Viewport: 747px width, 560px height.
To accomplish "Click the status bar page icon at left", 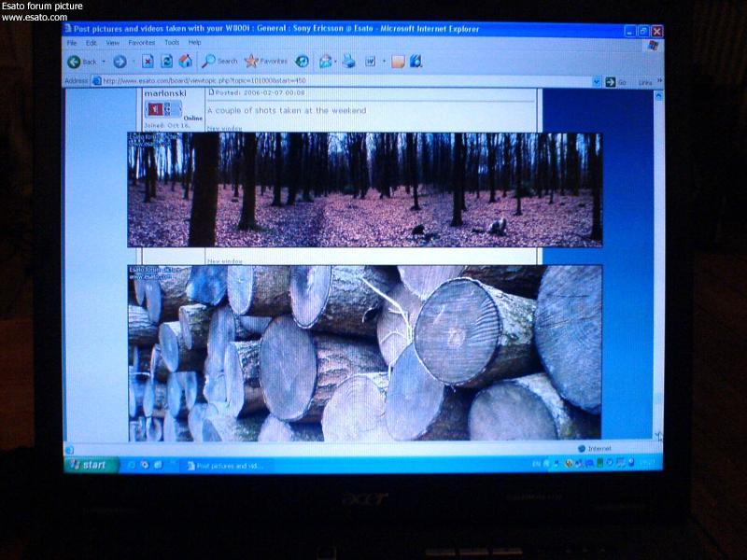I will click(69, 450).
